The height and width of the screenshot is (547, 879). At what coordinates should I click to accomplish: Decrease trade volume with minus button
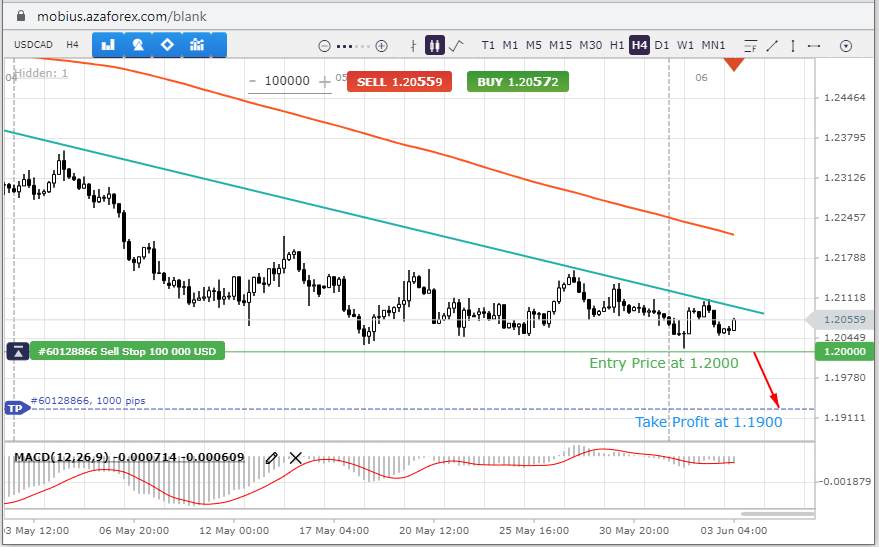pos(253,82)
